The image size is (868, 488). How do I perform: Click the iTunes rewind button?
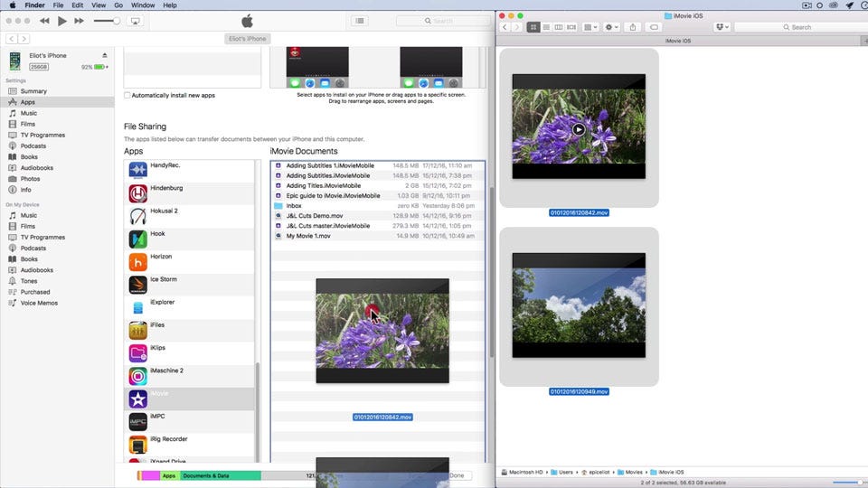coord(45,21)
